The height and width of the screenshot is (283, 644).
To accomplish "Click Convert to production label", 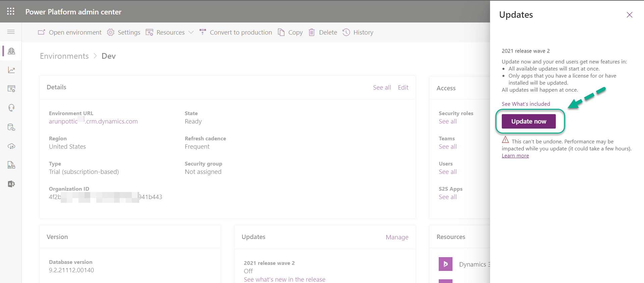I will (241, 32).
